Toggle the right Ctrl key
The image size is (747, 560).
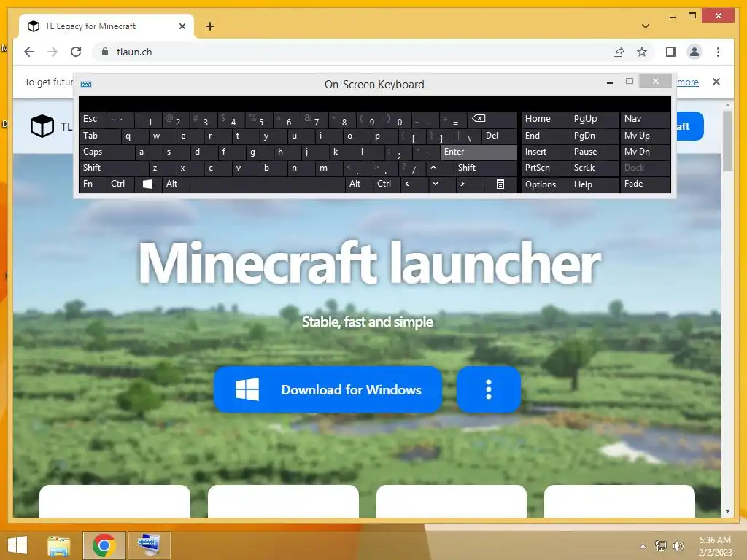[387, 184]
